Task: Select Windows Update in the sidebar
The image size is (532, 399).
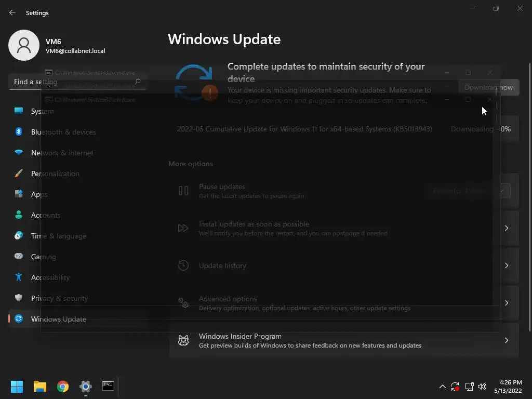Action: point(77,319)
